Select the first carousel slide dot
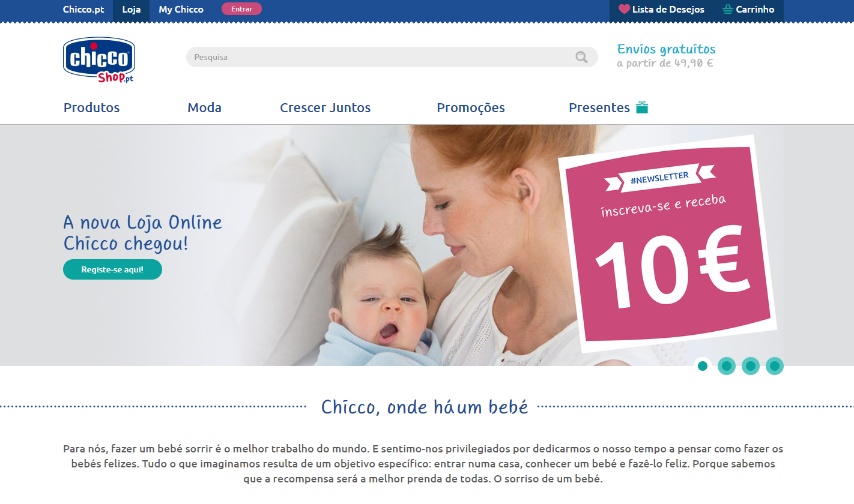854x504 pixels. click(703, 366)
